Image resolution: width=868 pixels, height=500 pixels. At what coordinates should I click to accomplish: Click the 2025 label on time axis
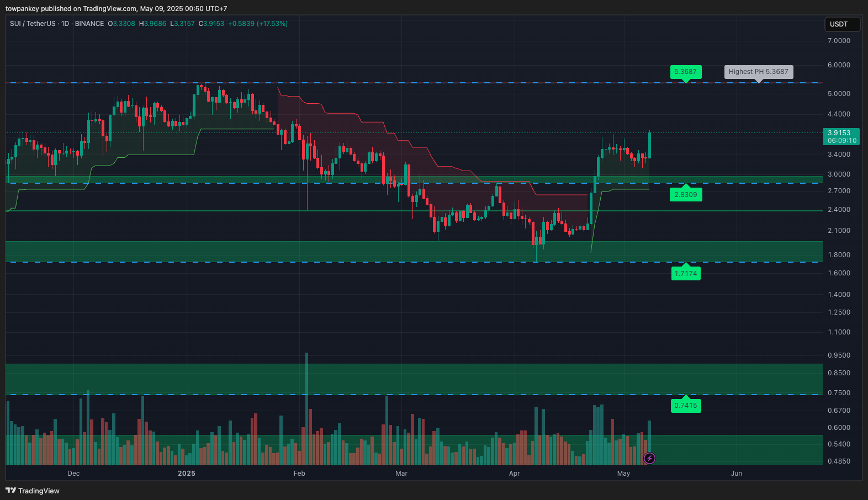click(x=187, y=474)
